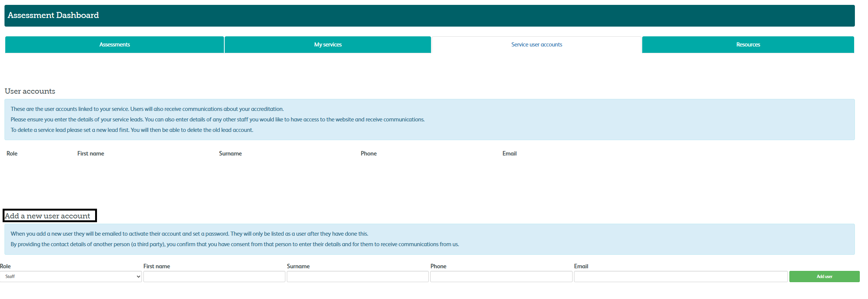Screen dimensions: 868x299
Task: Focus the Phone input field
Action: point(501,277)
